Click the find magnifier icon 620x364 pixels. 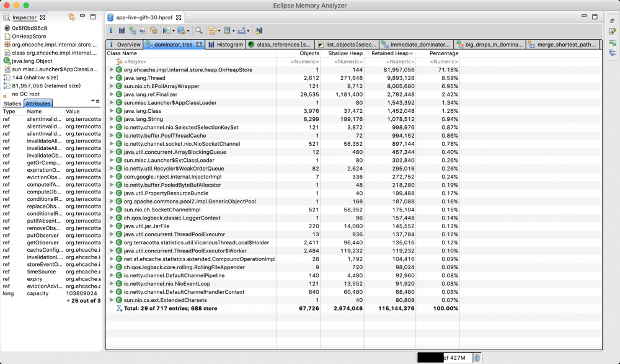point(199,30)
